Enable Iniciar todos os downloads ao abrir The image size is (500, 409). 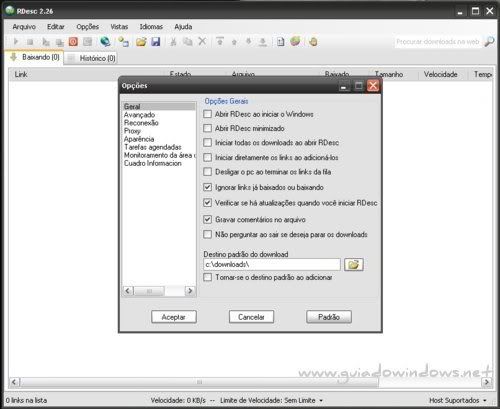207,143
